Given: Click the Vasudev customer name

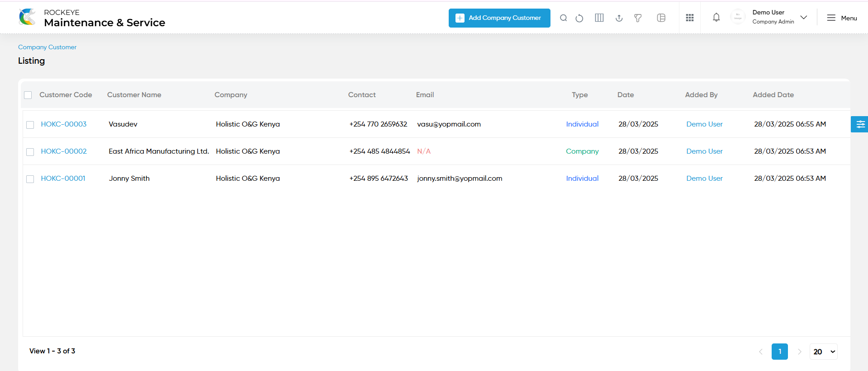Looking at the screenshot, I should [x=123, y=124].
